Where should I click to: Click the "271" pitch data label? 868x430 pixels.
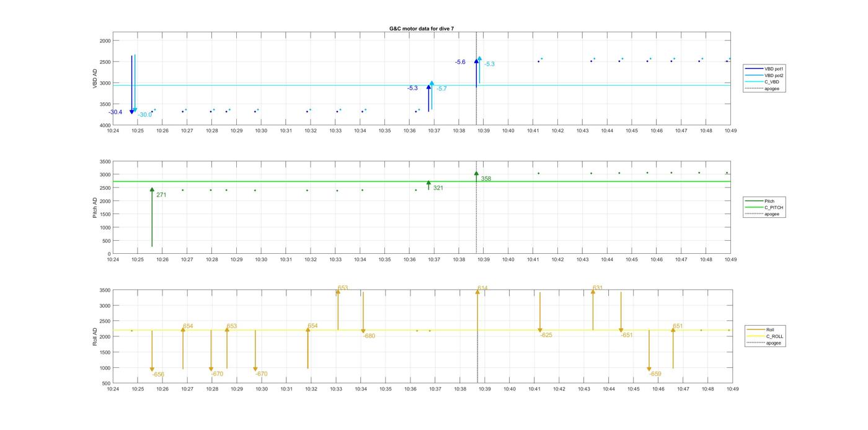pyautogui.click(x=161, y=195)
